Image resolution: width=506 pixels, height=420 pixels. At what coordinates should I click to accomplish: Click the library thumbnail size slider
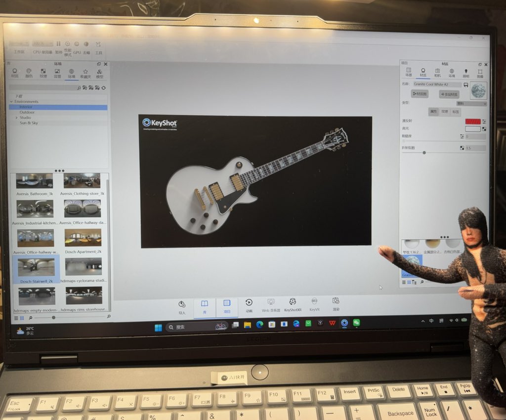click(53, 318)
